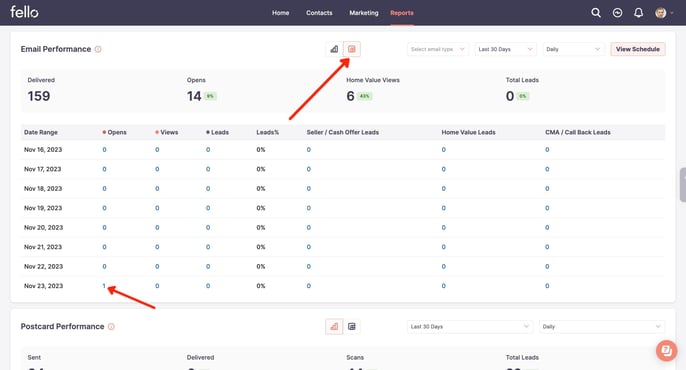This screenshot has height=370, width=686.
Task: Click Postcard Performance heading
Action: point(62,326)
